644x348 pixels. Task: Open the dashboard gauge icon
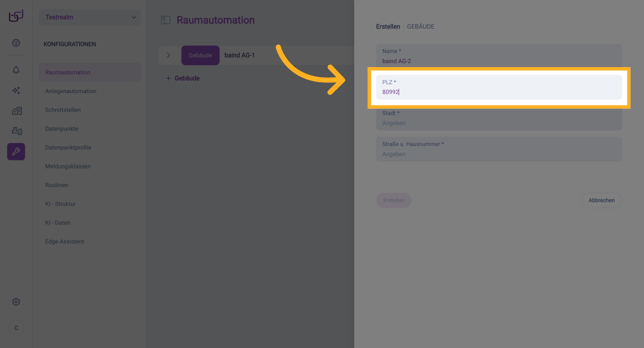[x=16, y=43]
